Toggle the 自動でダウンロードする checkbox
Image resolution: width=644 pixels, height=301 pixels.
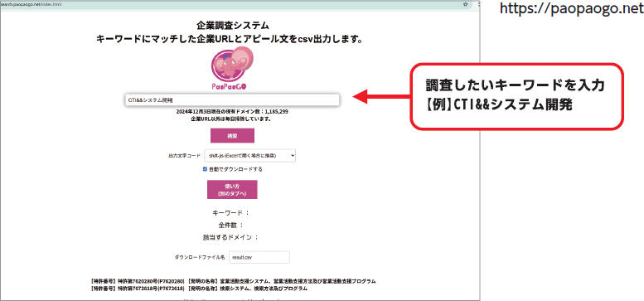205,169
